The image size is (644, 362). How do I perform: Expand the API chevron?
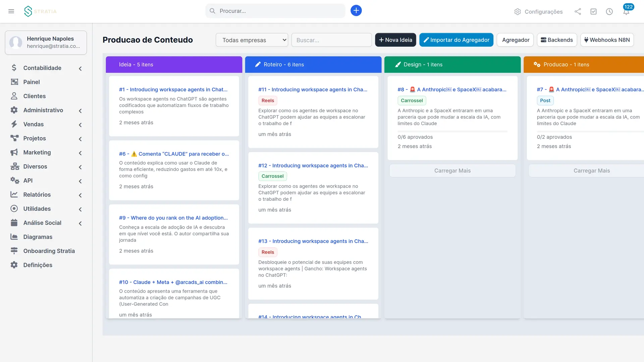80,181
